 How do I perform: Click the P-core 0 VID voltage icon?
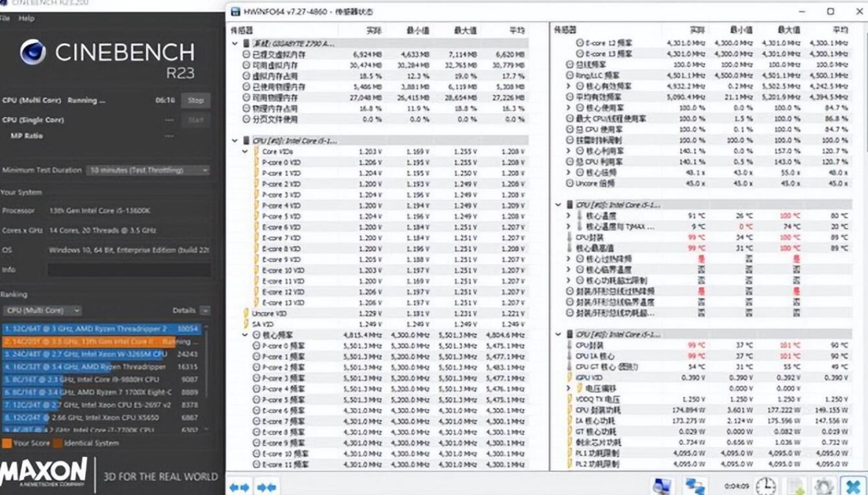[257, 162]
